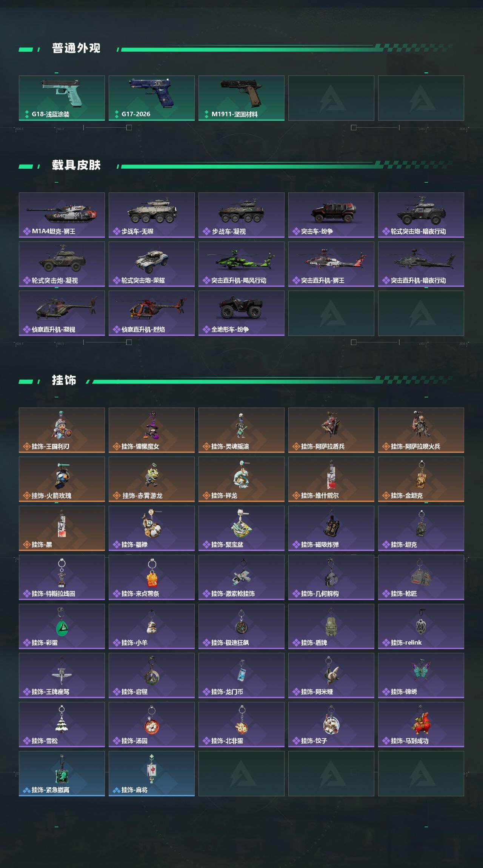The image size is (483, 868).
Task: Click the 普通外观 section header
Action: click(76, 48)
